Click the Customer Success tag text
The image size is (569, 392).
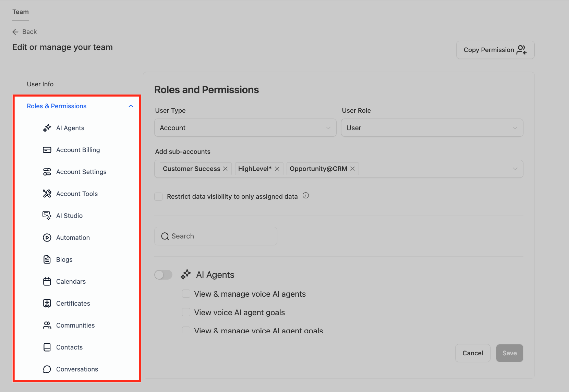192,169
